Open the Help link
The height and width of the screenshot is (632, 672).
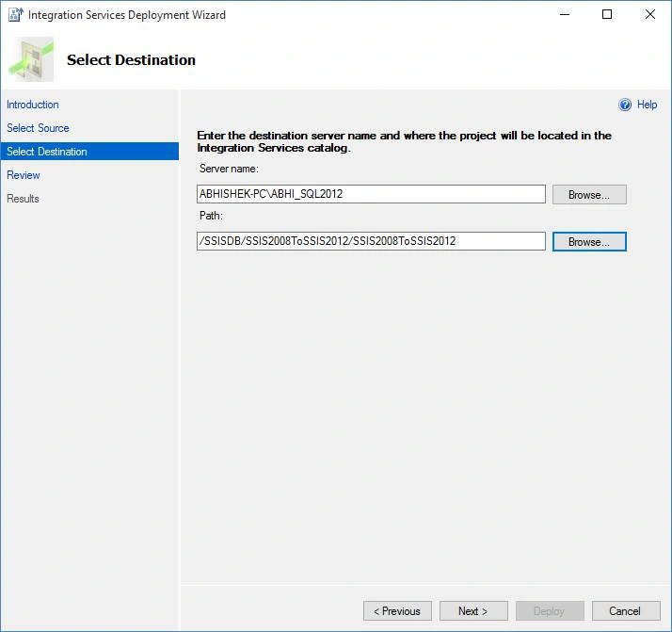pyautogui.click(x=647, y=105)
